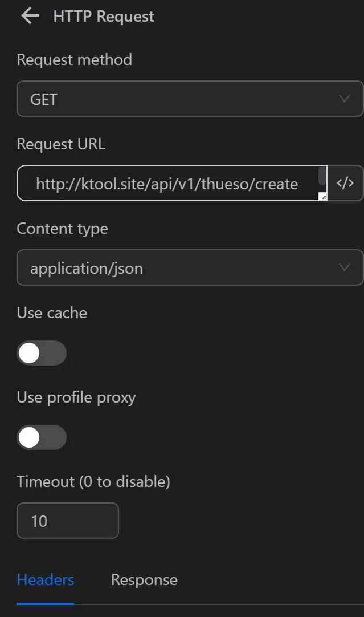Select the Headers tab
This screenshot has height=617, width=364.
(x=45, y=579)
